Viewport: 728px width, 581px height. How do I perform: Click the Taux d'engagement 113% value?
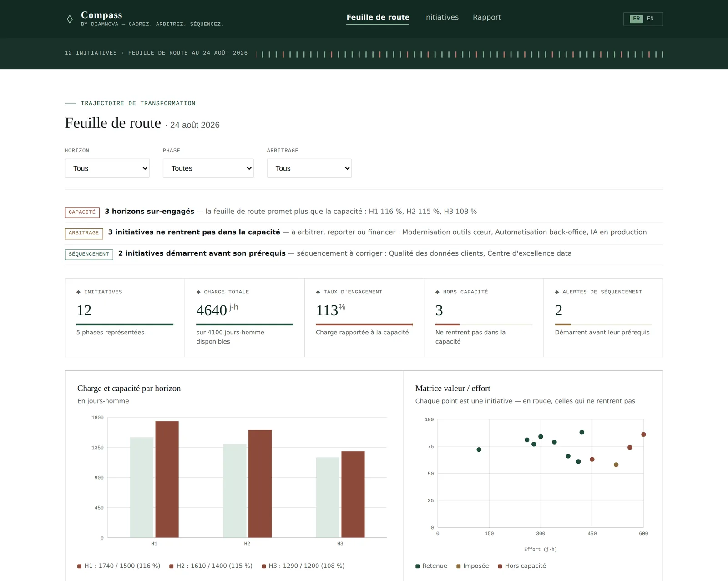330,310
